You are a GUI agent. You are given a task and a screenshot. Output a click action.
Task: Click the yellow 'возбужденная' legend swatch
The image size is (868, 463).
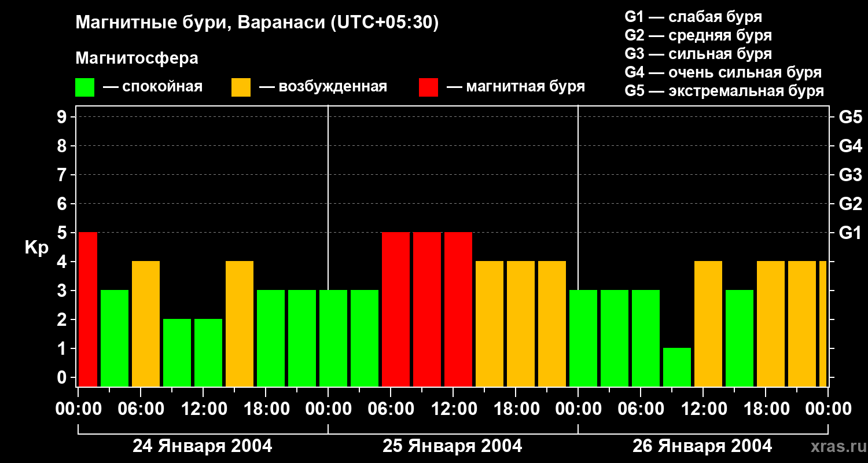point(241,87)
